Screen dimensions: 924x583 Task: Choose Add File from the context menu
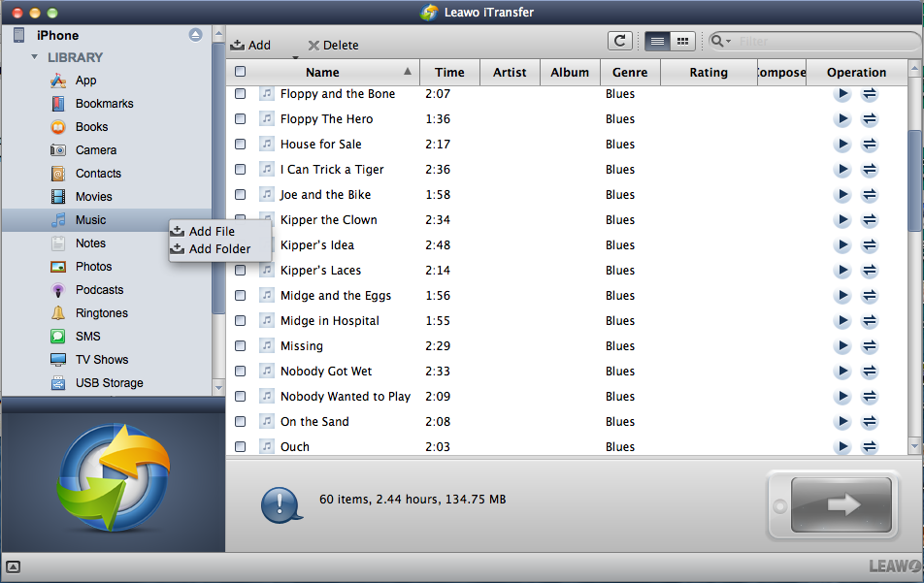(211, 232)
